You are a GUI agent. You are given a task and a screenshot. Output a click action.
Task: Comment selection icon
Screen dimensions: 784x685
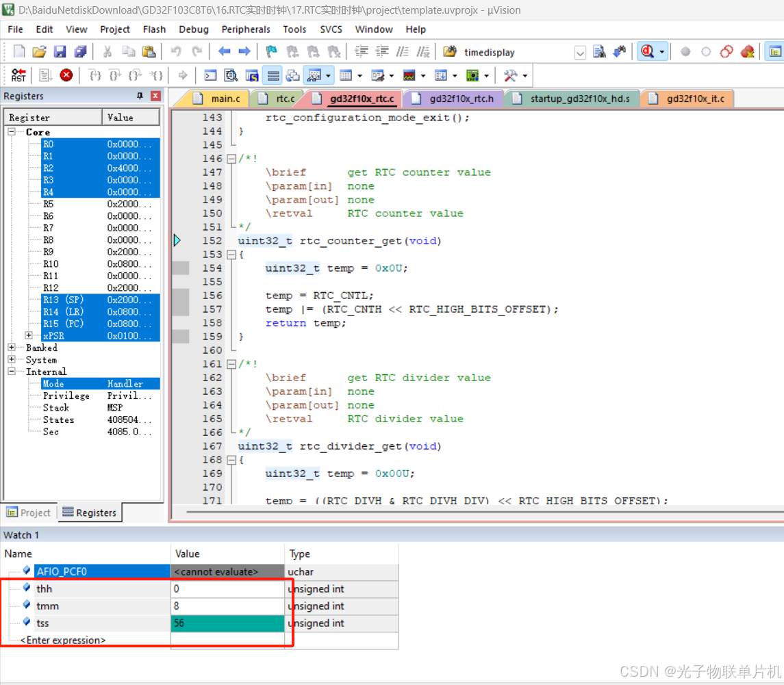(403, 51)
